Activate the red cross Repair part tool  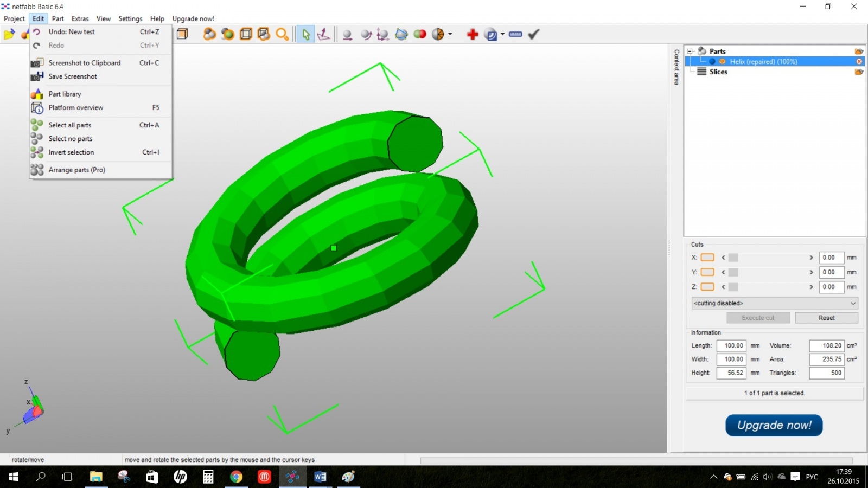[472, 34]
